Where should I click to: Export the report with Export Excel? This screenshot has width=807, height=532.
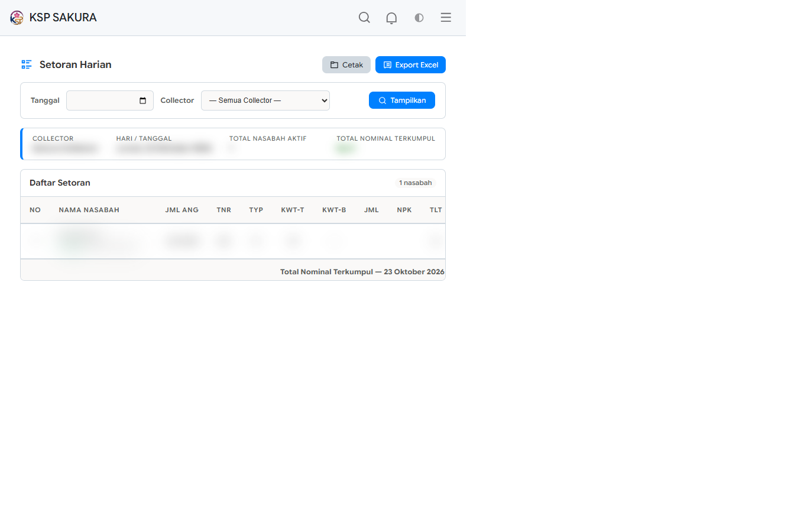click(x=410, y=65)
